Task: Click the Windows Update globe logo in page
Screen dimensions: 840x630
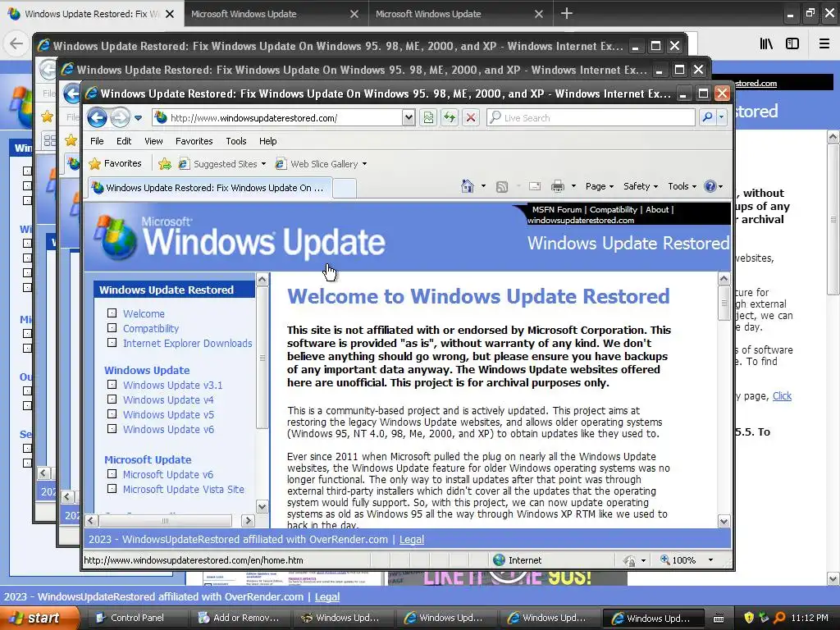Action: click(115, 239)
